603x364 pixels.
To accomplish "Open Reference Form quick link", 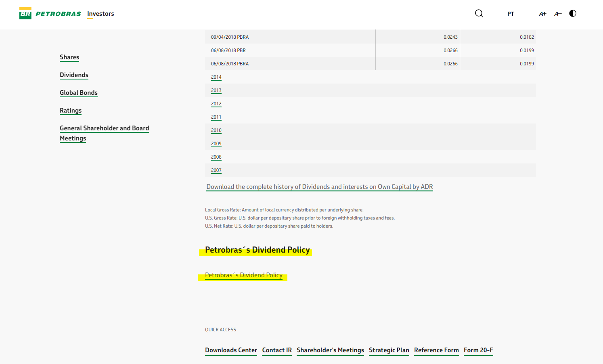I will [436, 350].
